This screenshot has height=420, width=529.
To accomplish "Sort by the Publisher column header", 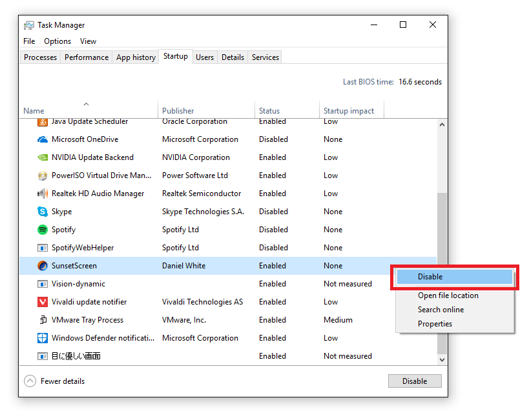I will point(206,110).
